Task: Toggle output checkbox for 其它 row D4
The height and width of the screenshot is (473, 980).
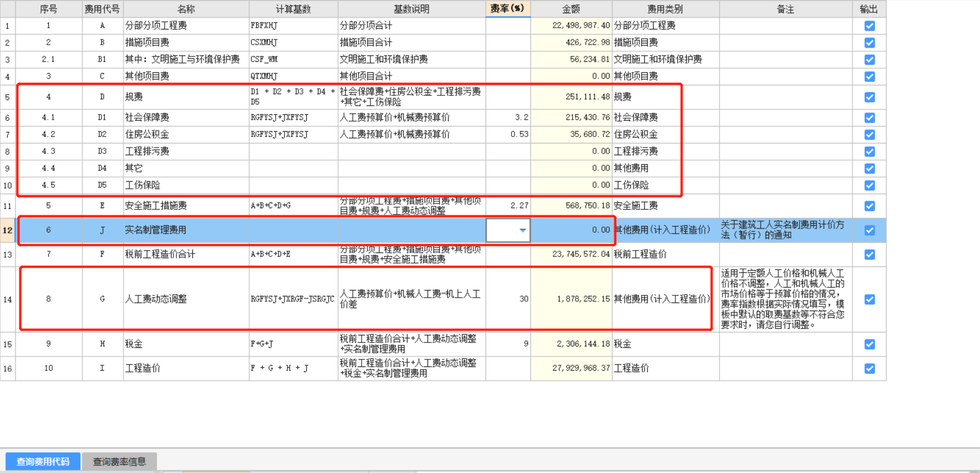Action: tap(869, 168)
